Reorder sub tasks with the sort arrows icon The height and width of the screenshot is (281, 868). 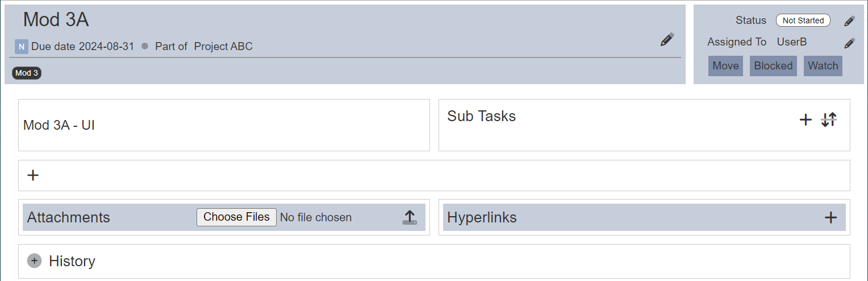coord(829,119)
